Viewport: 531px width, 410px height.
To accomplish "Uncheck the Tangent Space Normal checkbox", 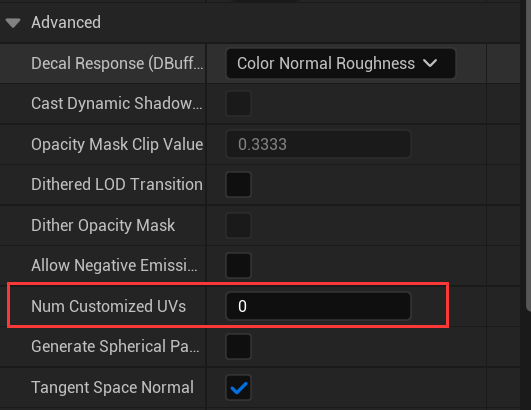I will point(238,387).
